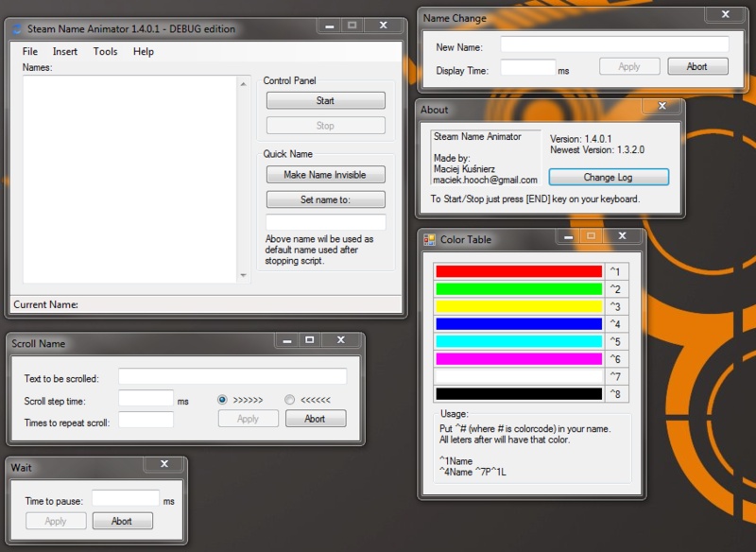The image size is (756, 552).
Task: Click the '^4Name ^7P^1L' usage example text
Action: [x=472, y=472]
